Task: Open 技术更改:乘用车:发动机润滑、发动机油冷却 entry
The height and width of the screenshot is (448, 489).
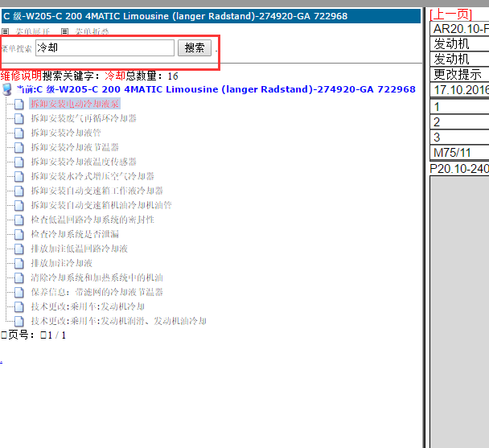Action: point(118,321)
